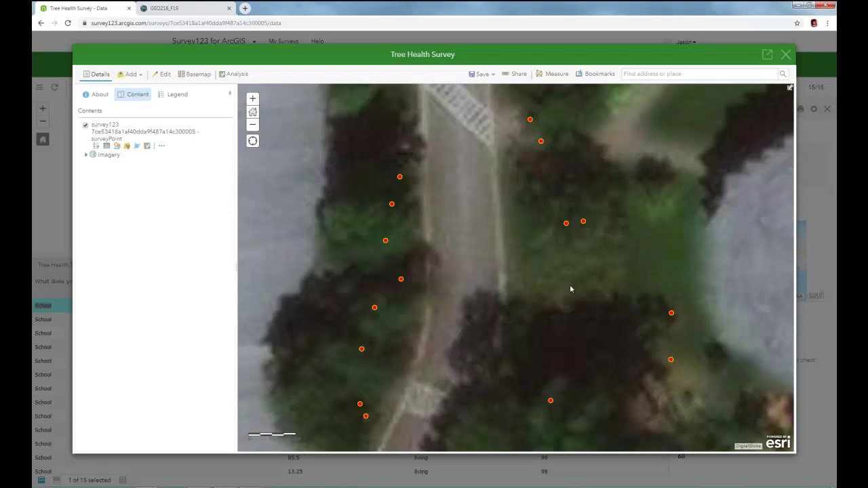The image size is (868, 488).
Task: Click the background list view icon
Action: [x=56, y=480]
